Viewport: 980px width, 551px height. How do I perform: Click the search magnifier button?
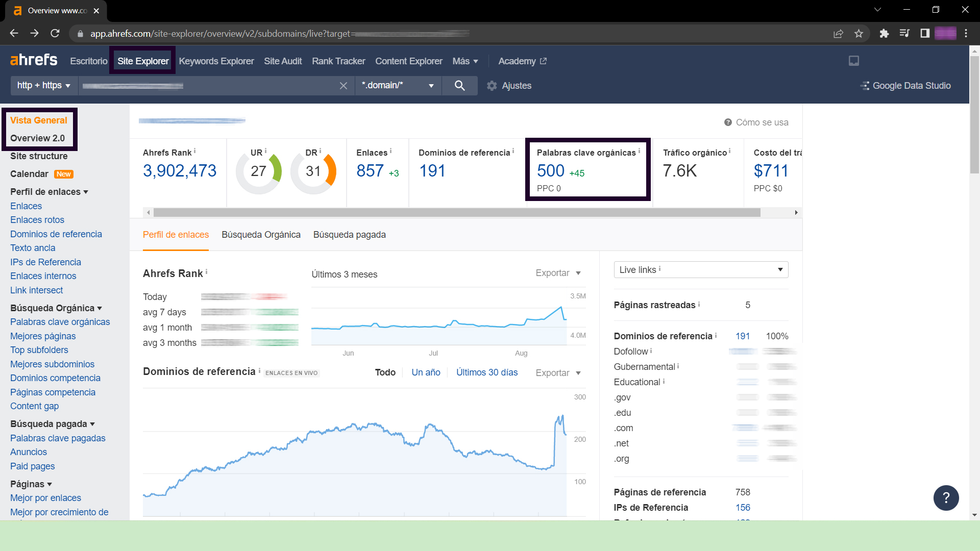pos(459,86)
